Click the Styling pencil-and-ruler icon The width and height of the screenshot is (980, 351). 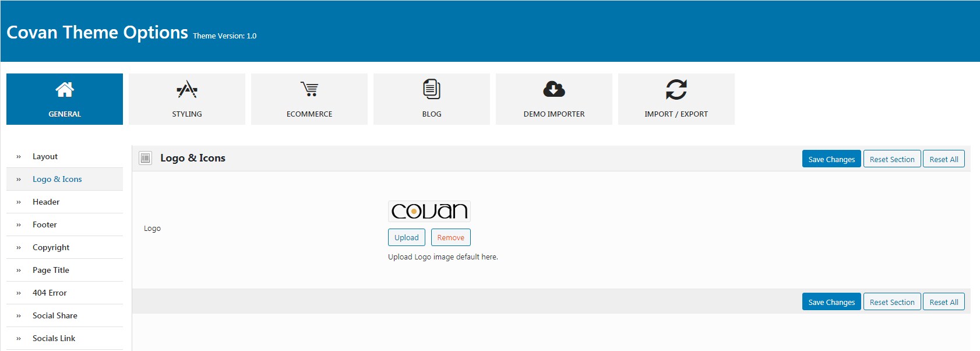(x=187, y=89)
